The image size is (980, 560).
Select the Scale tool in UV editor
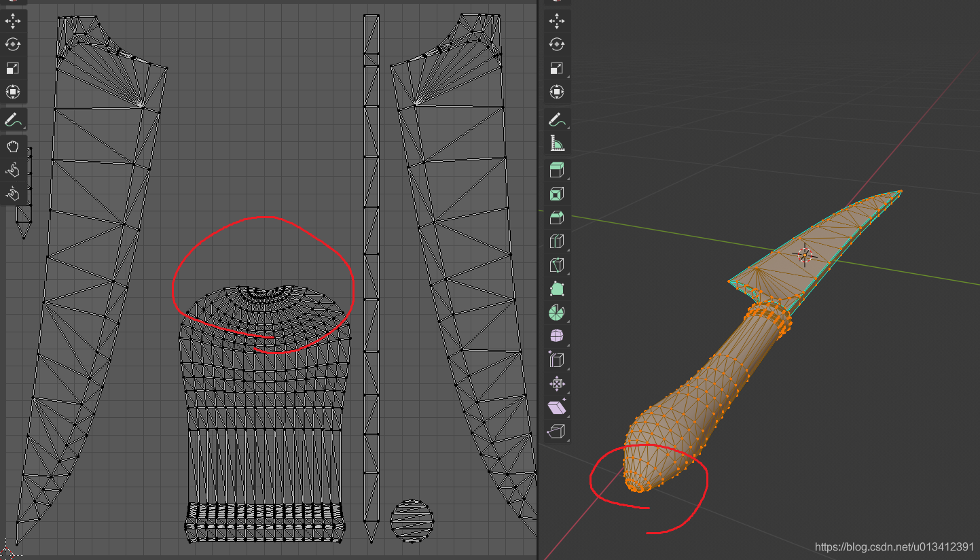click(x=13, y=68)
